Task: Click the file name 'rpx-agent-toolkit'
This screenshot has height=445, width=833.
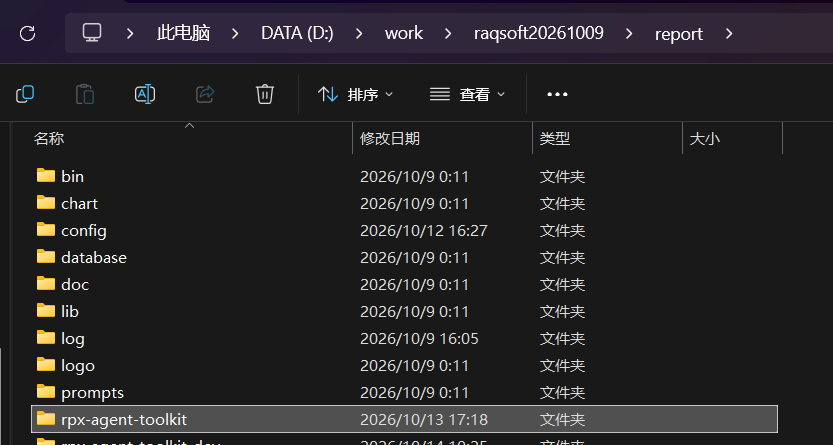Action: pos(124,420)
